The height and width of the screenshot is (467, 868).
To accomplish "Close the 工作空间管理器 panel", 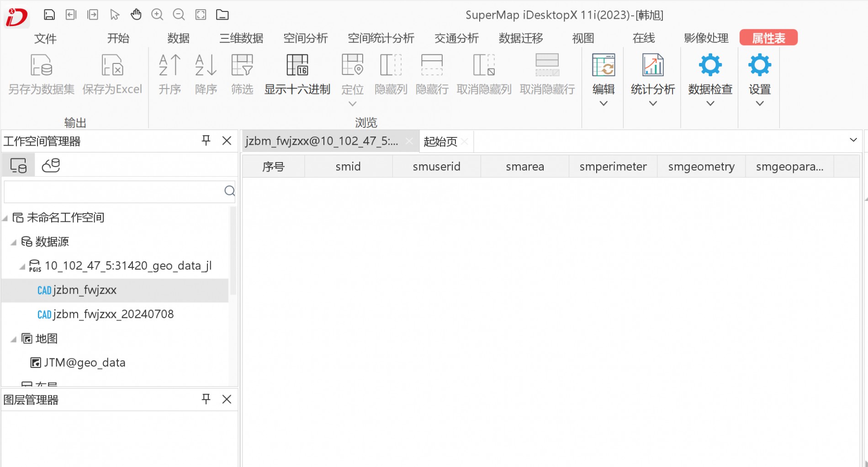I will (x=227, y=141).
